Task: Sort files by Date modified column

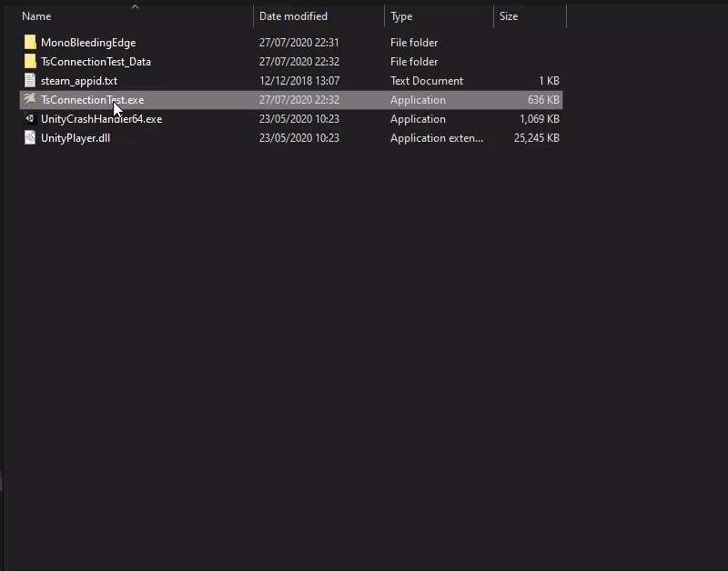Action: click(293, 16)
